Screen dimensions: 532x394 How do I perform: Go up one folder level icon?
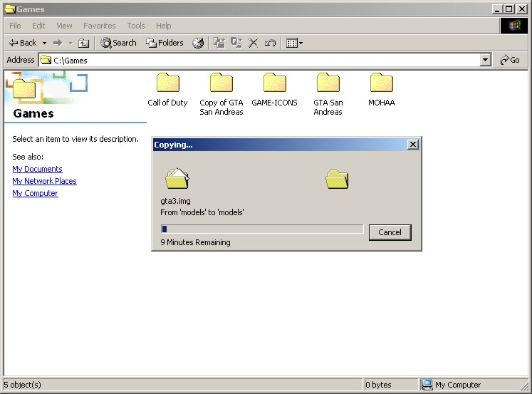click(x=83, y=43)
